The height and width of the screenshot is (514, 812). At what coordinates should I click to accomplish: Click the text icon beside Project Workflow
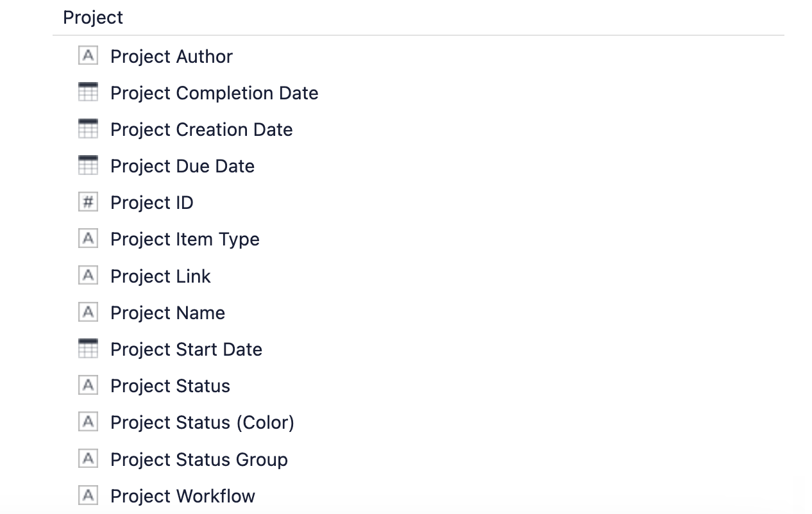click(x=88, y=495)
